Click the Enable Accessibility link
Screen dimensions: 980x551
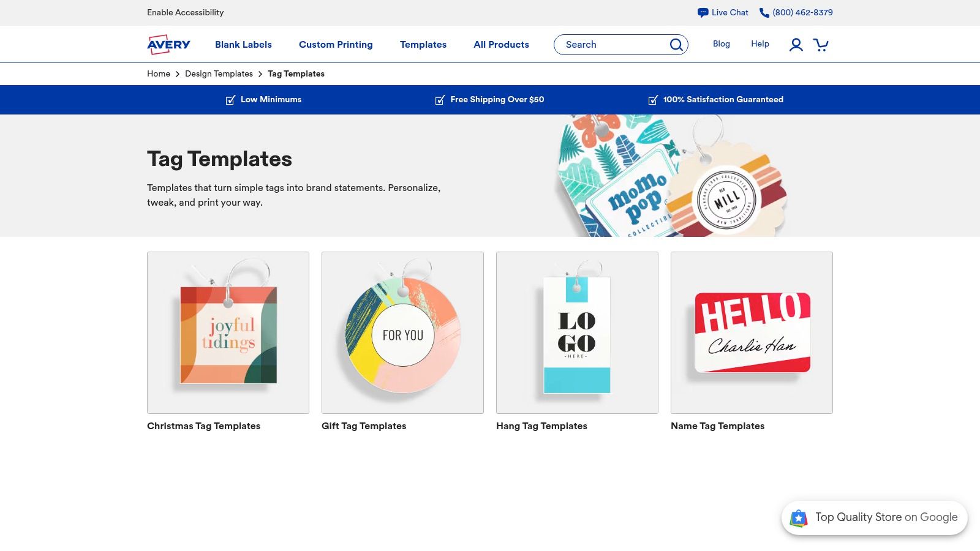[185, 12]
